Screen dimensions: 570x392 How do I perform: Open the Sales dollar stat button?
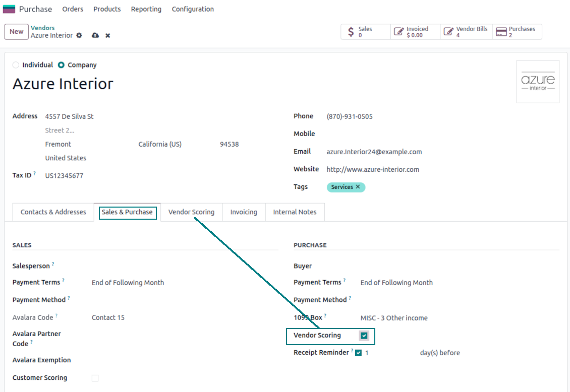point(365,32)
